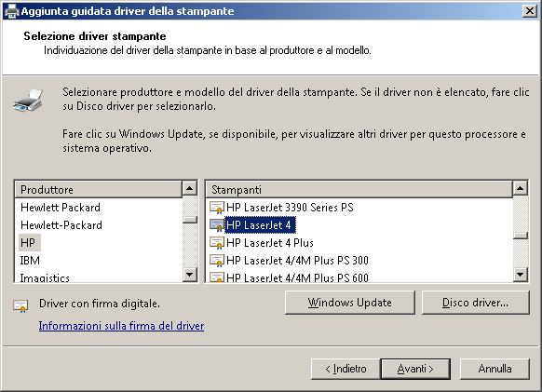Click the digital signature certificate icon near Driver con firma digitale
The image size is (542, 392).
(20, 305)
